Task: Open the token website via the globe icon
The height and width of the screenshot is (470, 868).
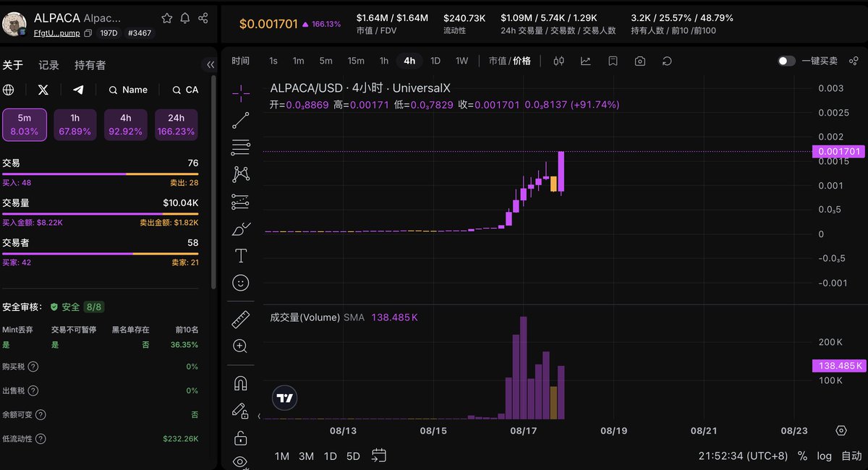Action: click(9, 90)
